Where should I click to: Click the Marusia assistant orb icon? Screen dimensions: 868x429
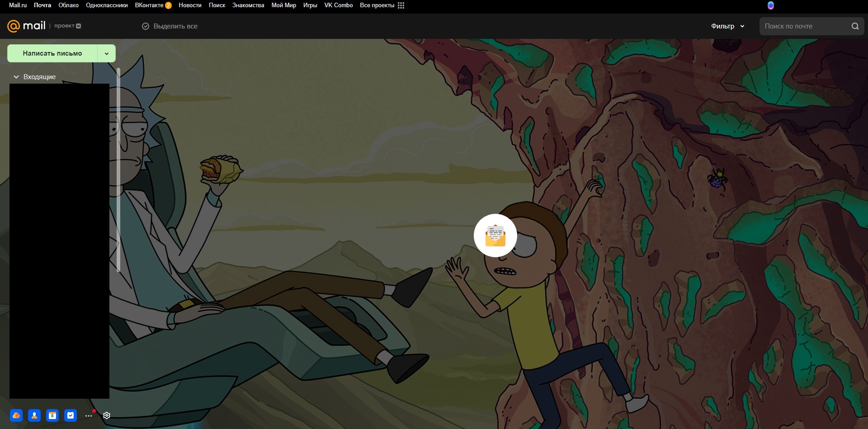771,5
